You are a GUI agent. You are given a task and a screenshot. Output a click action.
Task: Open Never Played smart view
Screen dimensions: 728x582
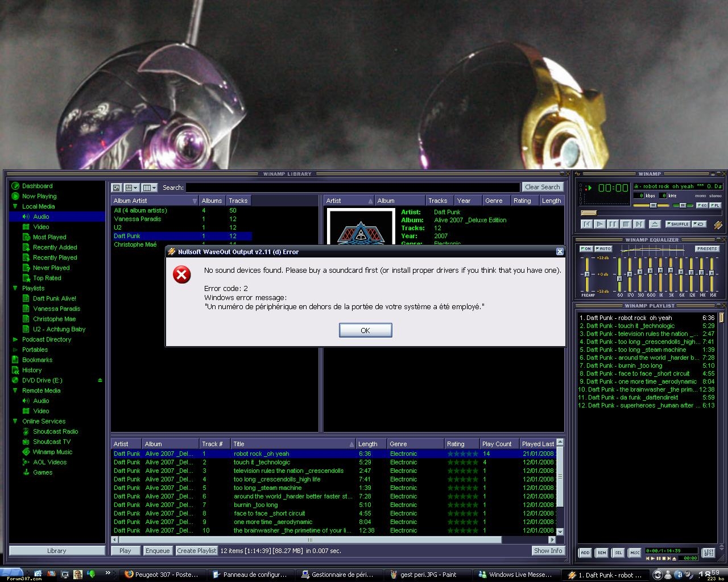51,268
